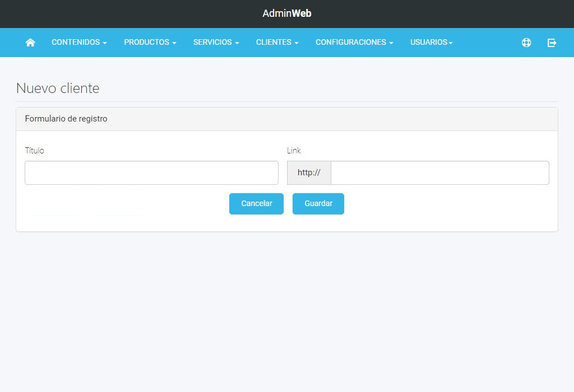Expand the CONFIGURACIONES dropdown
574x392 pixels.
pos(354,42)
